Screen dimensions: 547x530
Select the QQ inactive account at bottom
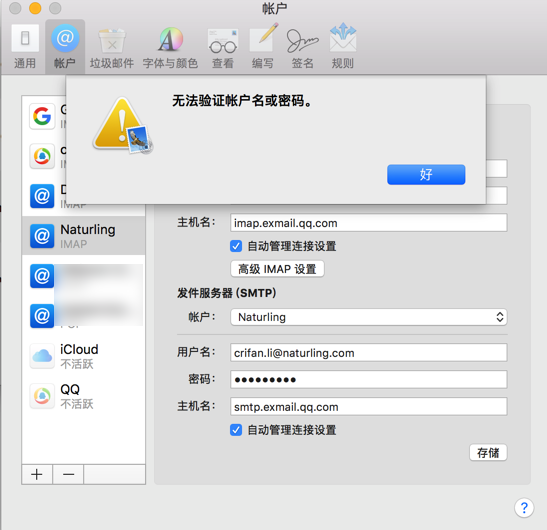84,396
